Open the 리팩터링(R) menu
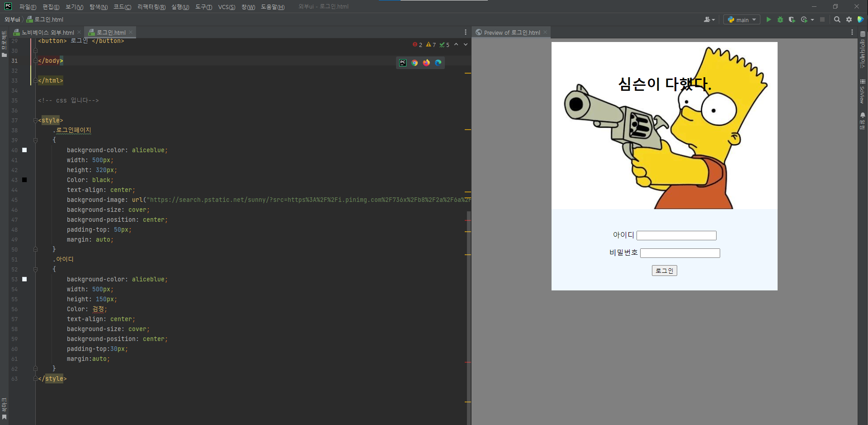Image resolution: width=868 pixels, height=425 pixels. [x=151, y=7]
